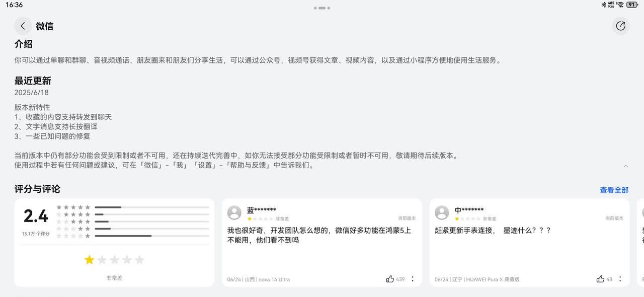Viewport: 644px width, 297px height.
Task: Tap the 2.4 overall rating score
Action: (36, 216)
